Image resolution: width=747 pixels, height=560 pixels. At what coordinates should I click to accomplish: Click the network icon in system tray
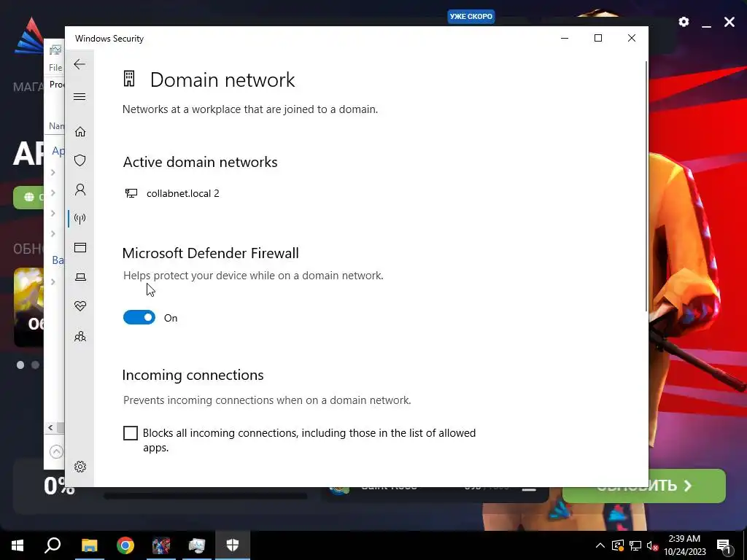pos(635,545)
